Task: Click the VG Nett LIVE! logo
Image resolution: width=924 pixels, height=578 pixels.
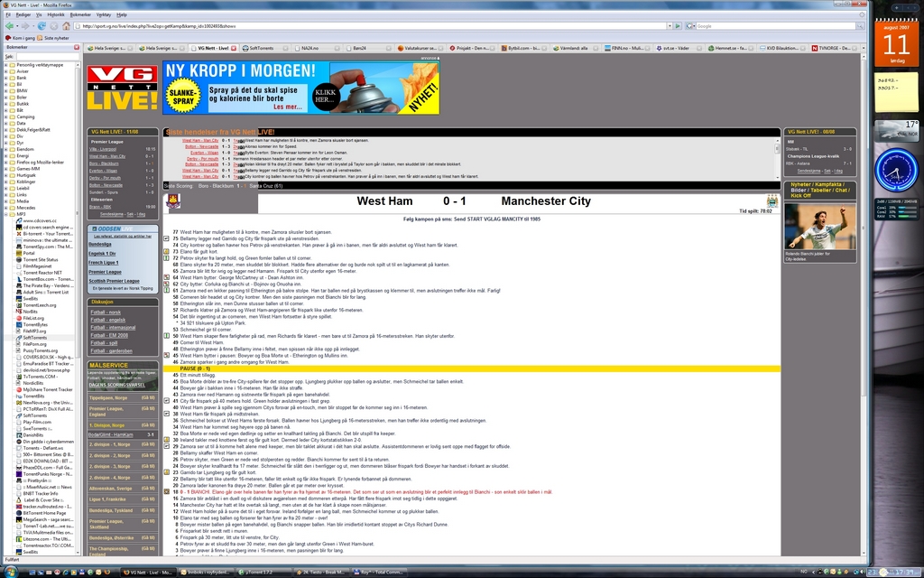Action: [x=122, y=88]
